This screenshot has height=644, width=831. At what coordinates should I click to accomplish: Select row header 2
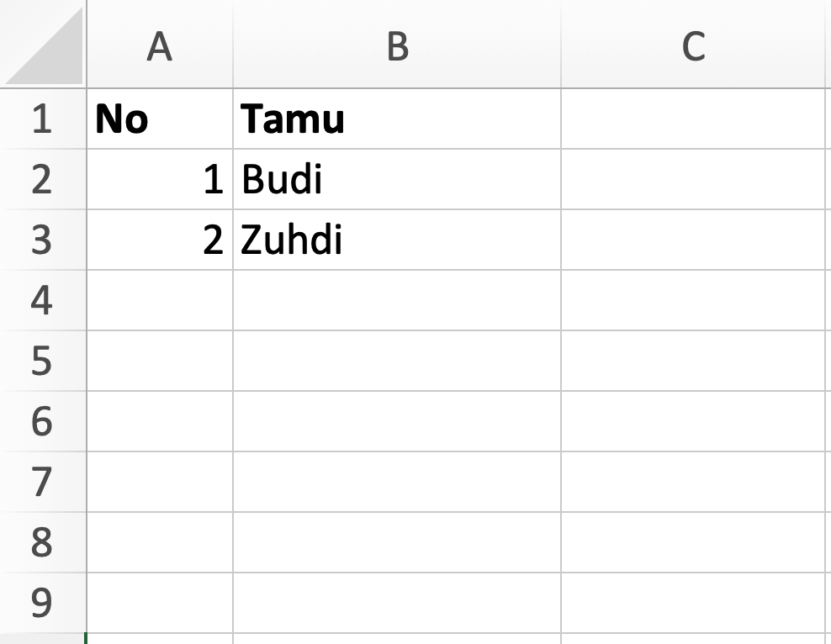pyautogui.click(x=42, y=178)
